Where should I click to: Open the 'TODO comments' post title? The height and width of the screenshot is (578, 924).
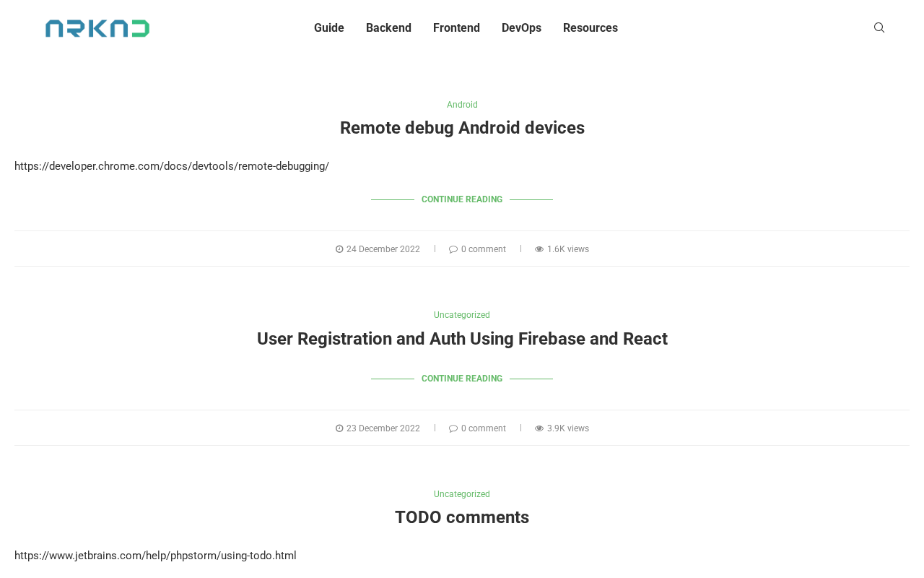click(462, 517)
